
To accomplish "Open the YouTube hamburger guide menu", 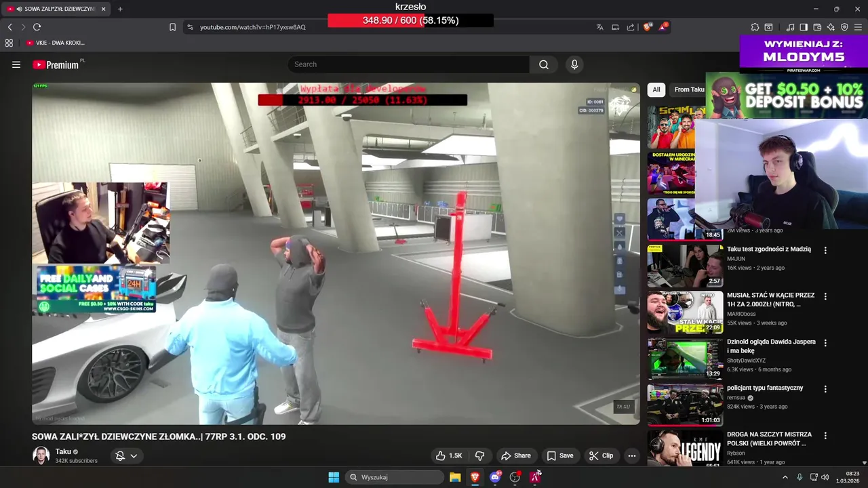I will point(16,64).
